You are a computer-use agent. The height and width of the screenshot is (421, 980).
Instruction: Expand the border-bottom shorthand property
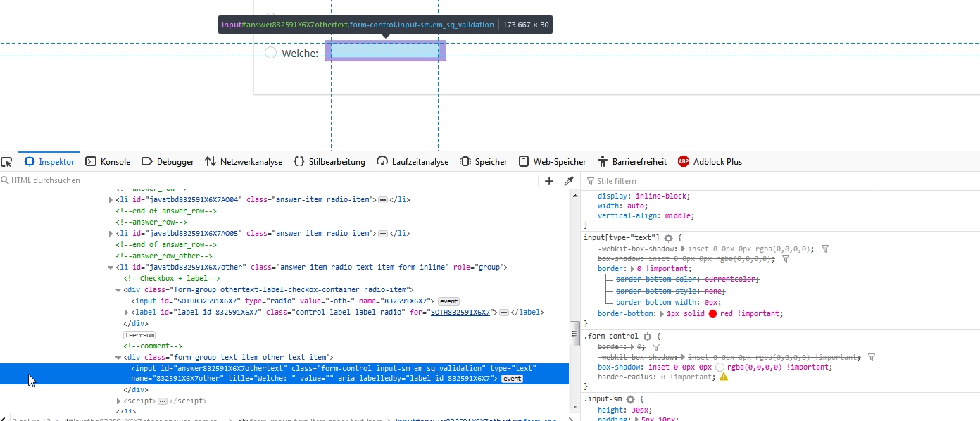662,314
